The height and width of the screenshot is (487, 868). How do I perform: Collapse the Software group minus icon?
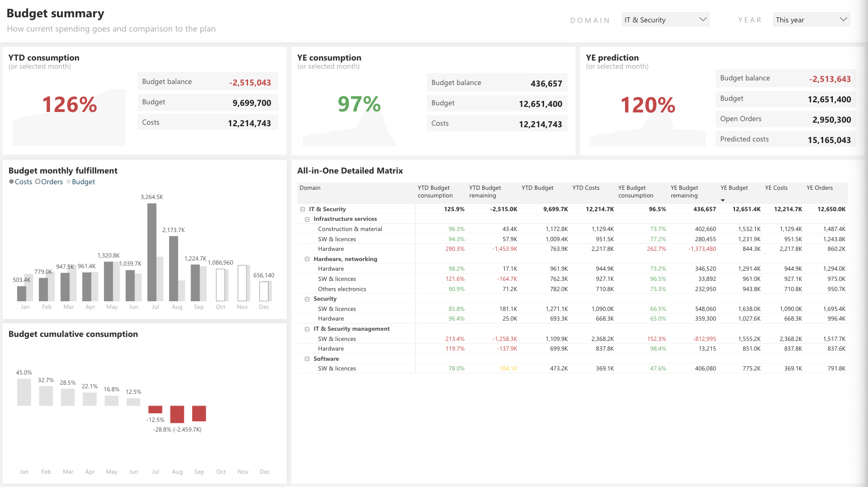(x=307, y=359)
